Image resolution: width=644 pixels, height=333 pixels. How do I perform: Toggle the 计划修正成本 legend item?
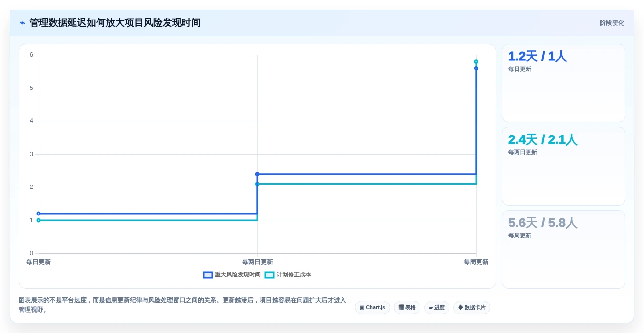pos(288,275)
